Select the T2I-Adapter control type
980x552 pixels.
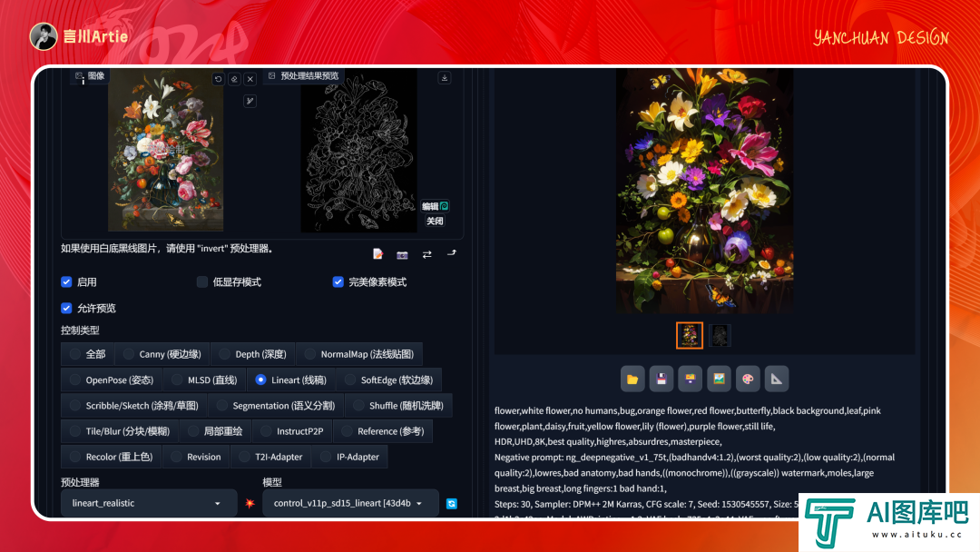tap(270, 457)
